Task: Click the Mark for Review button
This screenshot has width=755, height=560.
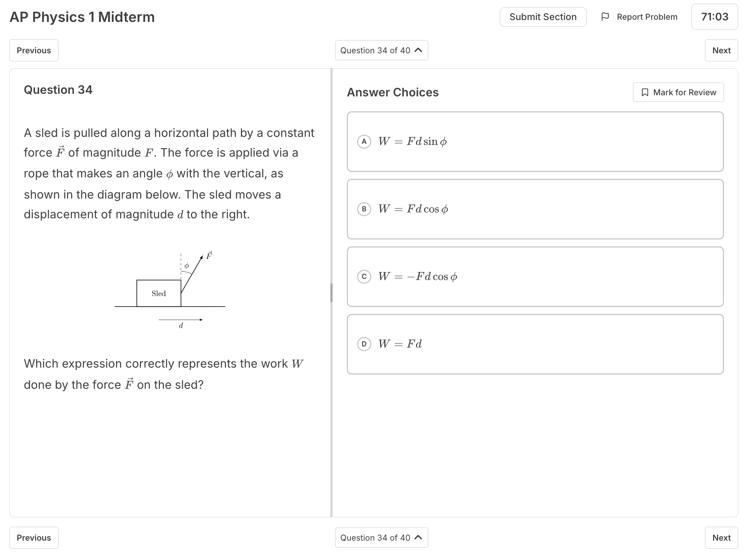Action: [x=678, y=92]
